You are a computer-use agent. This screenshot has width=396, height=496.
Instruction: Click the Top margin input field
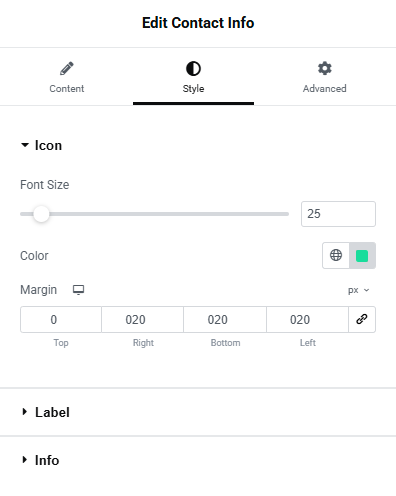tap(61, 319)
